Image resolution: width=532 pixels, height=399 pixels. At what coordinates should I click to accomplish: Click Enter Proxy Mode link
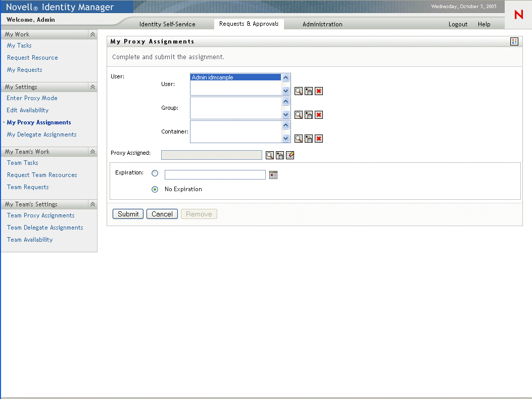(x=32, y=98)
